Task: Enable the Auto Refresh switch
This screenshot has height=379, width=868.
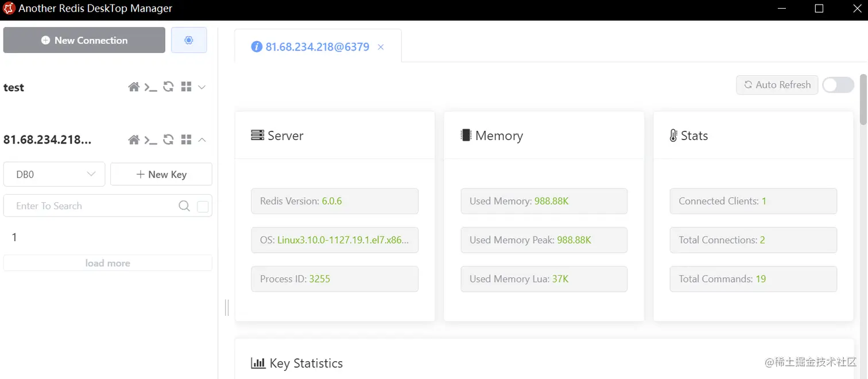Action: pos(838,85)
